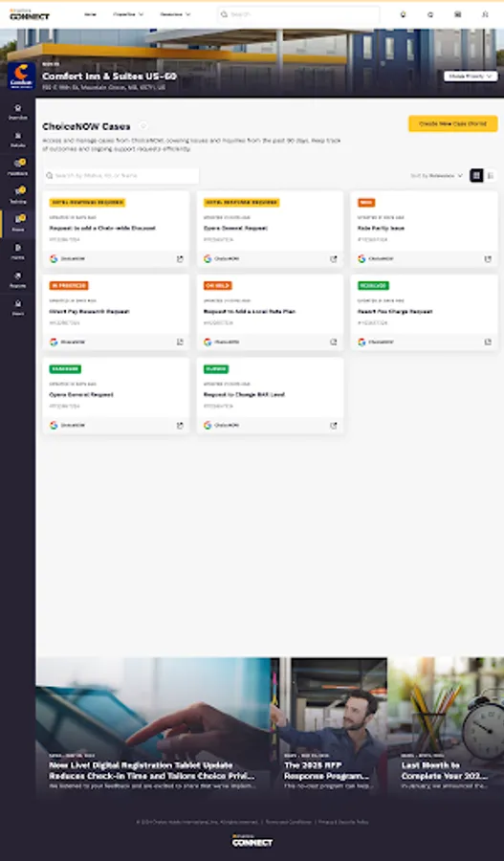This screenshot has height=861, width=504.
Task: Click the info icon beside ChoiceNOW Cases heading
Action: [x=143, y=125]
